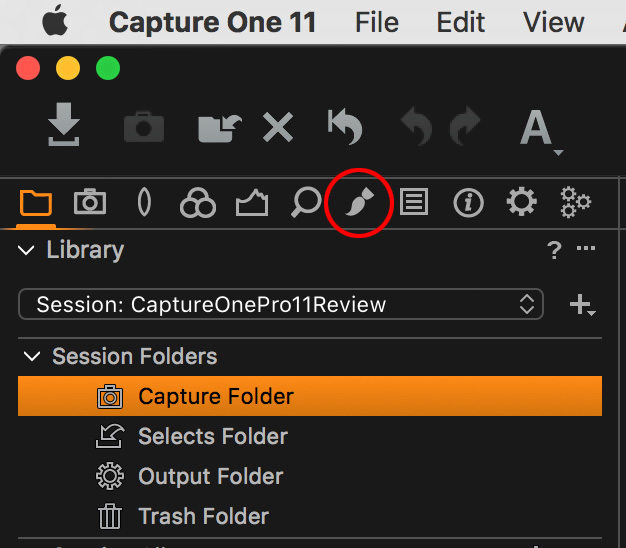
Task: Select the Selects Folder item
Action: point(212,436)
